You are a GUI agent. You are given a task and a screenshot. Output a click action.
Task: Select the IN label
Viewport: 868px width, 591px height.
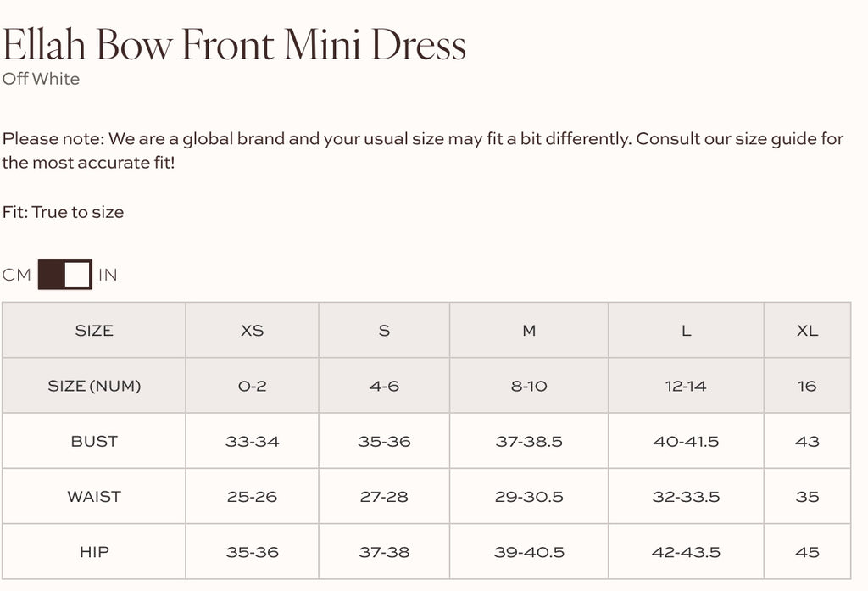pyautogui.click(x=108, y=274)
